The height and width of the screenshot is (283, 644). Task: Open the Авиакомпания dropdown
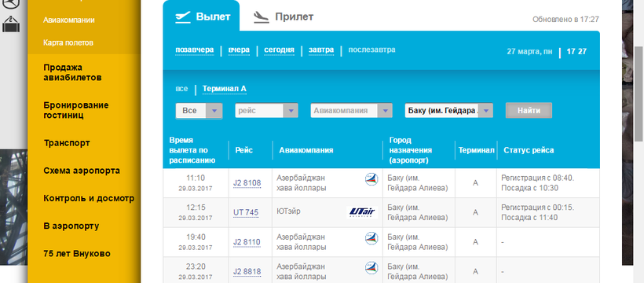351,111
